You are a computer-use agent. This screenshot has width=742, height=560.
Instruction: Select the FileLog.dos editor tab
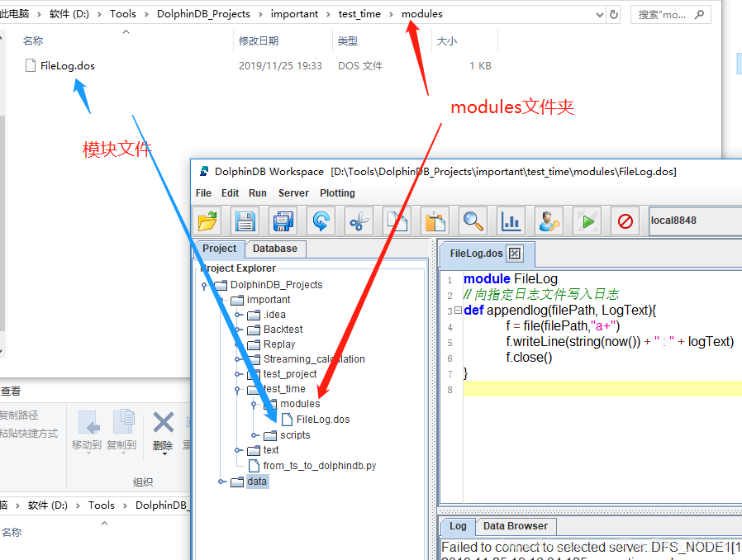[476, 254]
